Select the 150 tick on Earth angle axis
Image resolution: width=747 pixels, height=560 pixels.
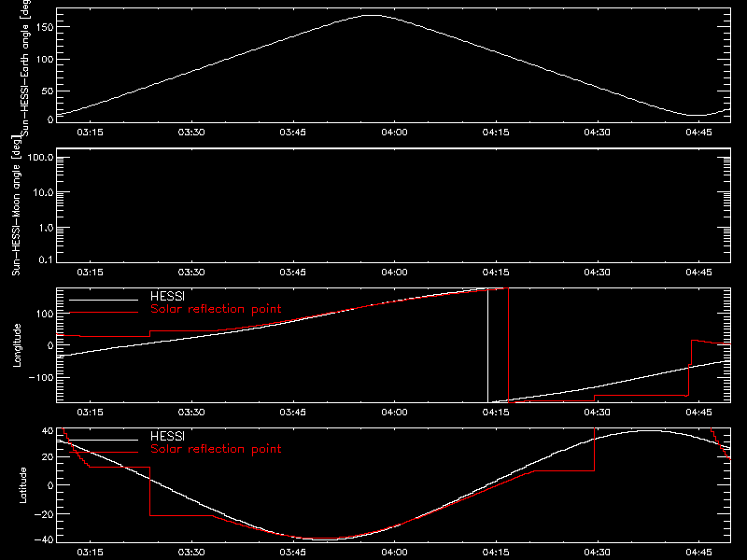click(44, 27)
